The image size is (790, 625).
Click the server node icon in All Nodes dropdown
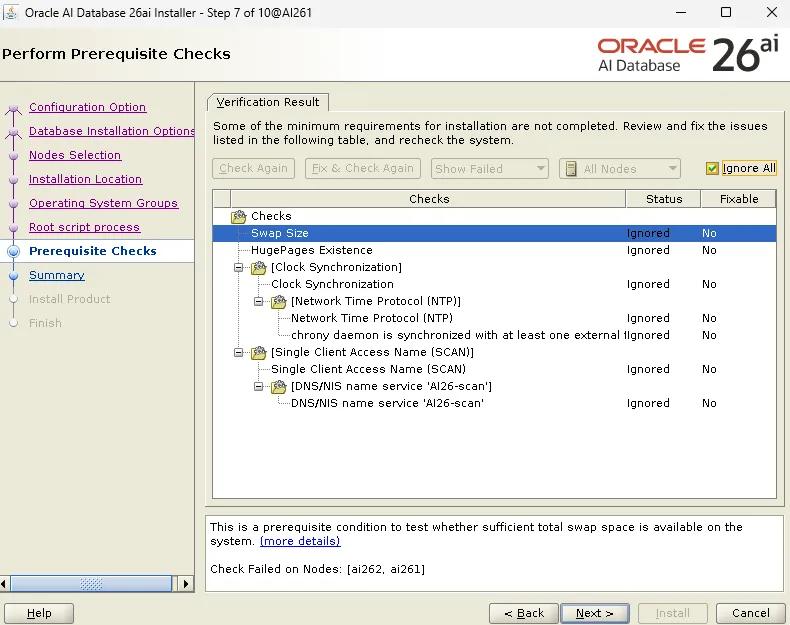pos(571,169)
